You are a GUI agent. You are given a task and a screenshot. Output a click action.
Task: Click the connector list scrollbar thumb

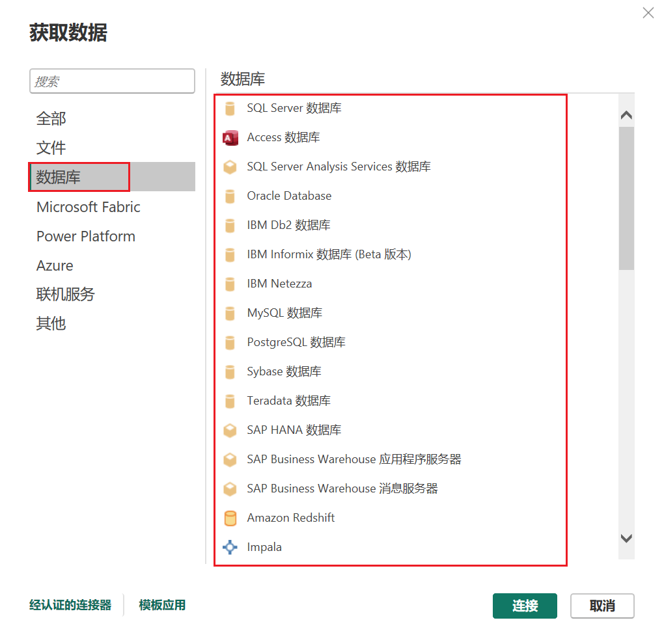point(626,198)
